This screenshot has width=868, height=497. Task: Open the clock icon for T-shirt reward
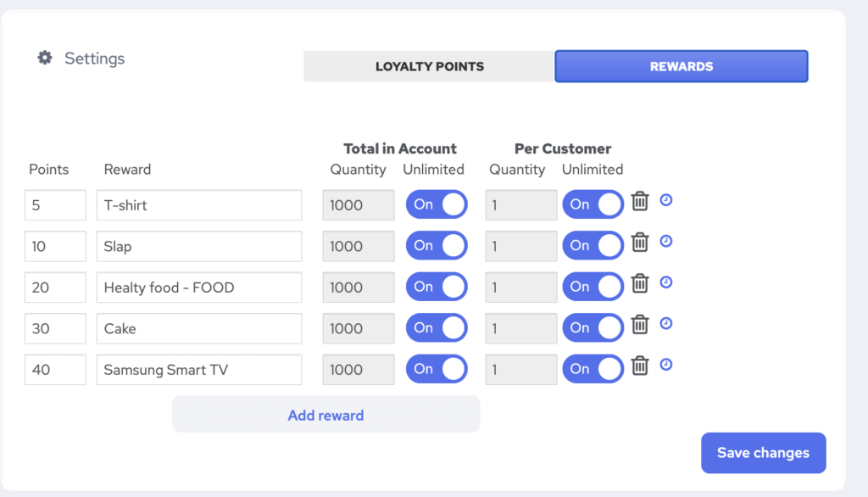click(666, 200)
